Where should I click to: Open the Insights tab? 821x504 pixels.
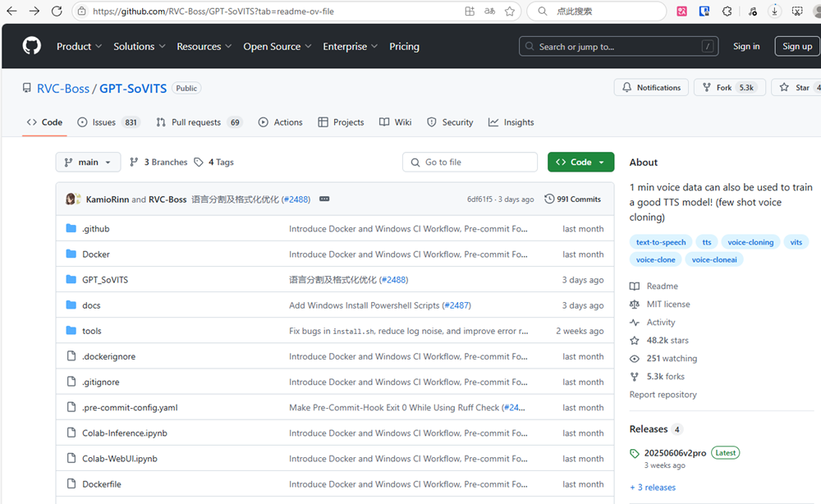coord(511,122)
